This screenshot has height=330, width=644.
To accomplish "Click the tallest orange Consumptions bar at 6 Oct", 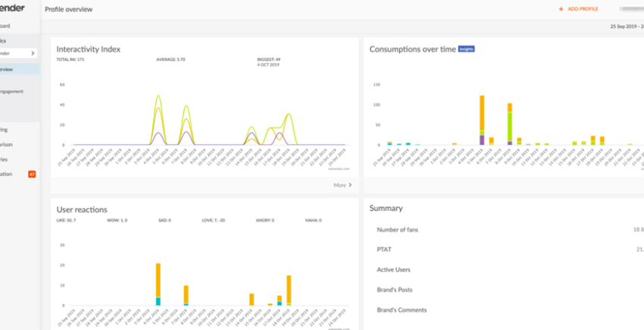I will (482, 113).
